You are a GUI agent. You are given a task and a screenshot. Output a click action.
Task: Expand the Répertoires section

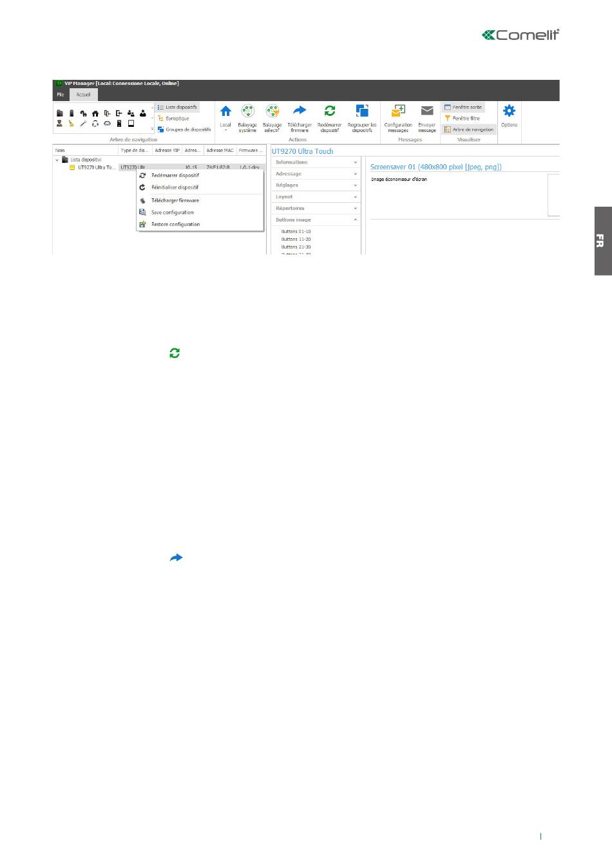(316, 209)
